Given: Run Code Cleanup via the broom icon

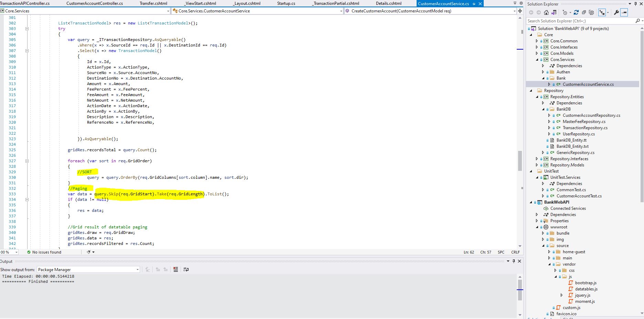Looking at the screenshot, I should coord(89,252).
